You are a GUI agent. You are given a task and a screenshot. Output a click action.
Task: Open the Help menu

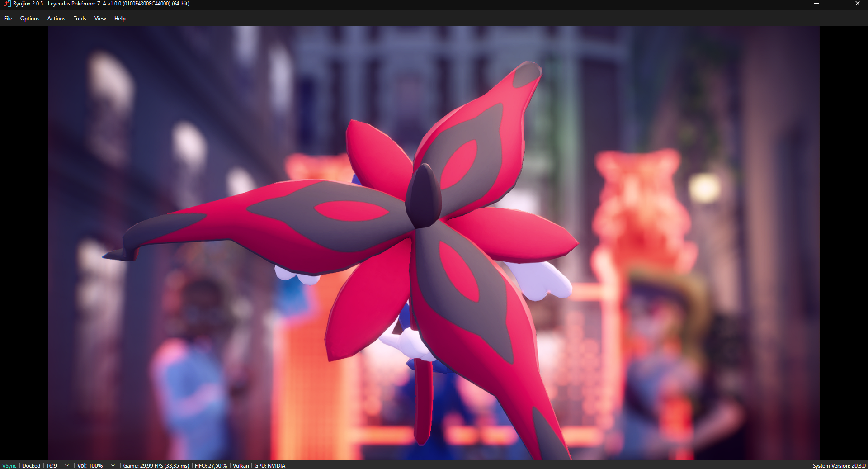[120, 19]
